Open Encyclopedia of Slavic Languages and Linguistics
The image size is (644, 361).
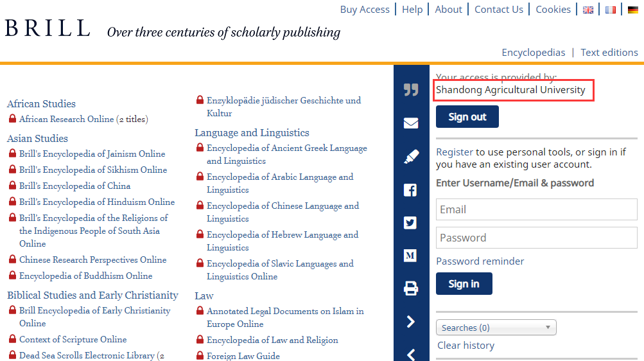tap(280, 270)
